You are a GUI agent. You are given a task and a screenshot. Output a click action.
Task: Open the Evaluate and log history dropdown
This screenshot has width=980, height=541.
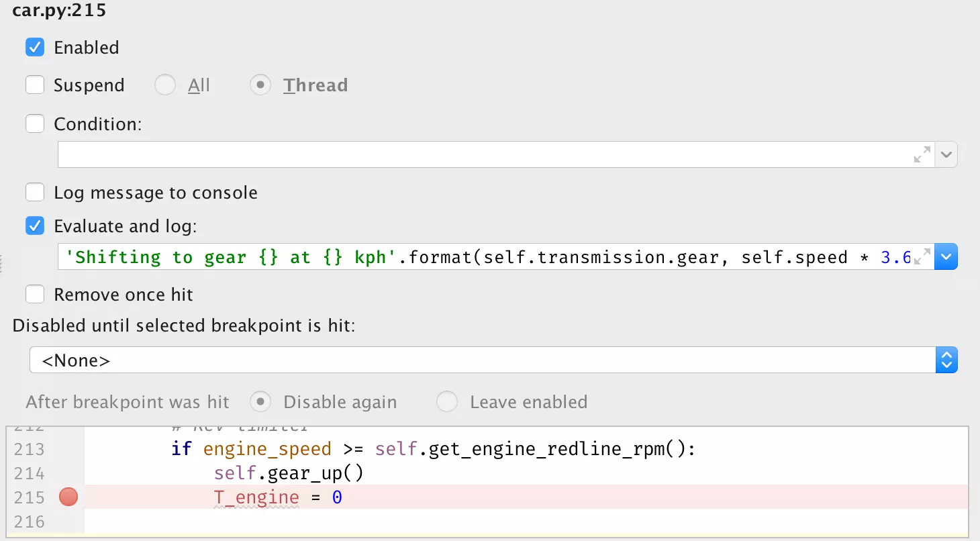tap(946, 257)
